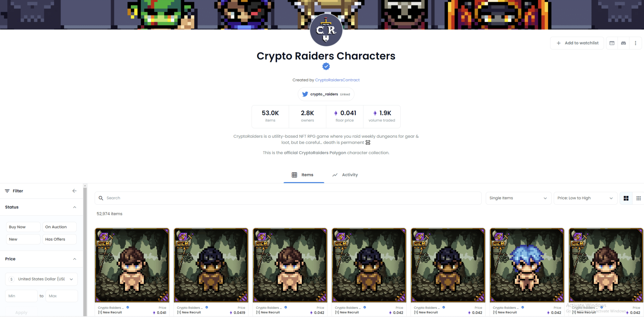Toggle the On Auction status filter
This screenshot has width=644, height=317.
tap(59, 227)
